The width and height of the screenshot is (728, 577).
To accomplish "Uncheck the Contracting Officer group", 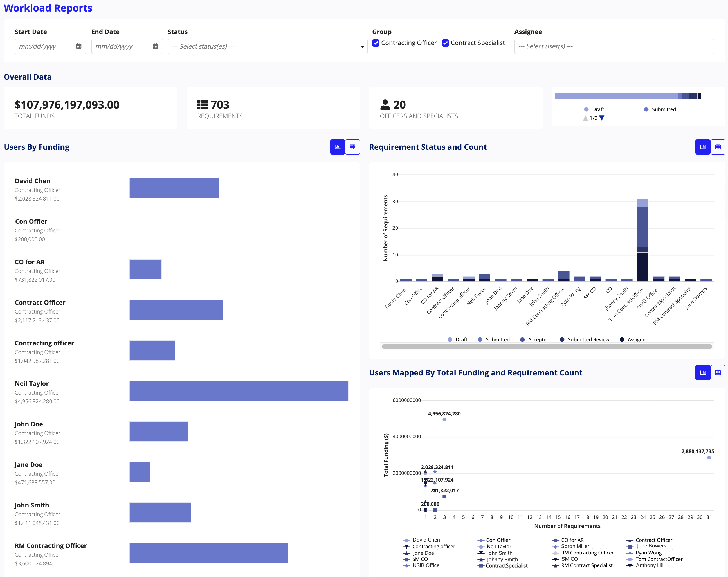I will 376,43.
